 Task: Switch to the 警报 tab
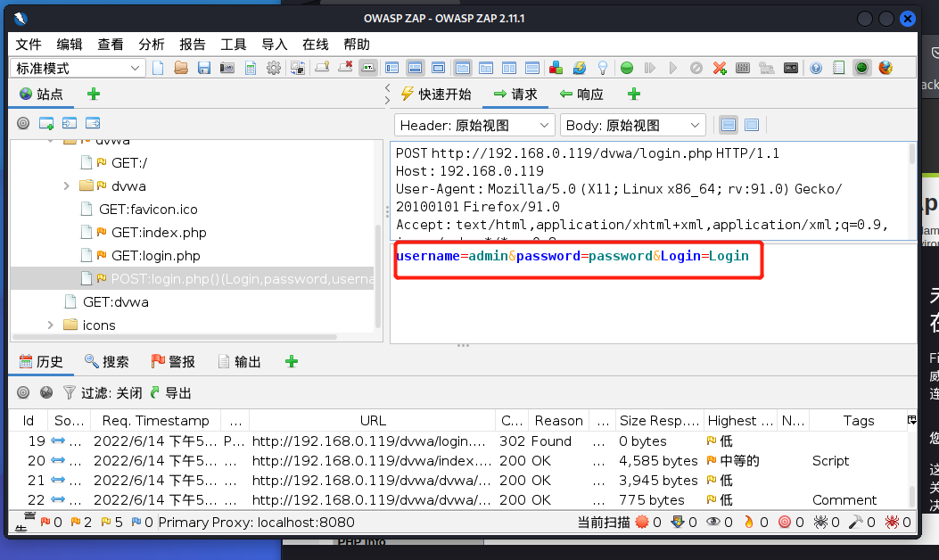pos(173,362)
